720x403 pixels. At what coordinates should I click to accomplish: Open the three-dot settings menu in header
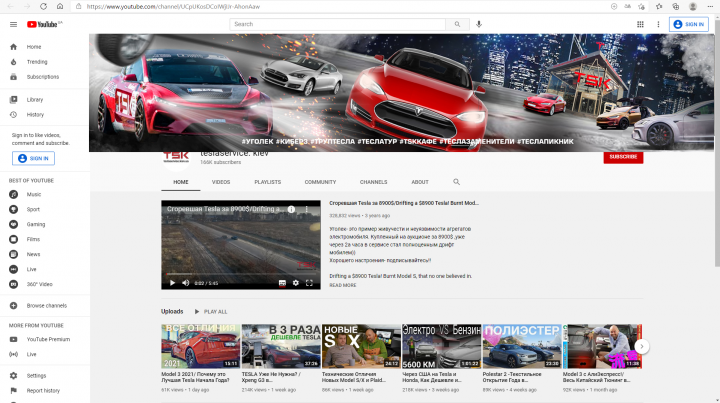(658, 24)
